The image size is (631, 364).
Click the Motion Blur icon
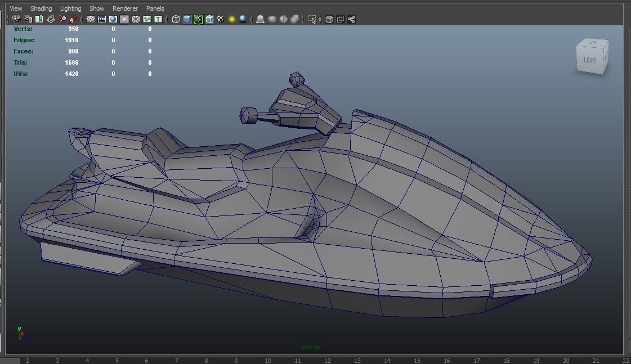[x=272, y=19]
